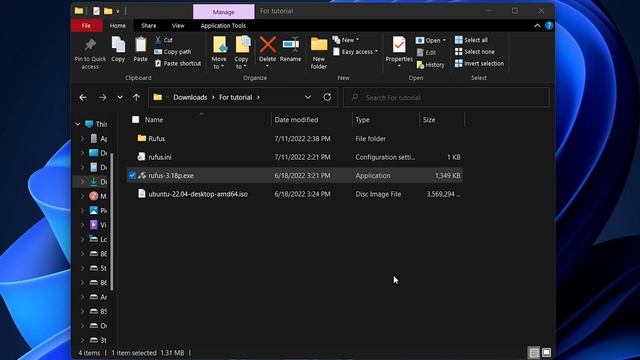Click the Manage contextual tab

[224, 12]
